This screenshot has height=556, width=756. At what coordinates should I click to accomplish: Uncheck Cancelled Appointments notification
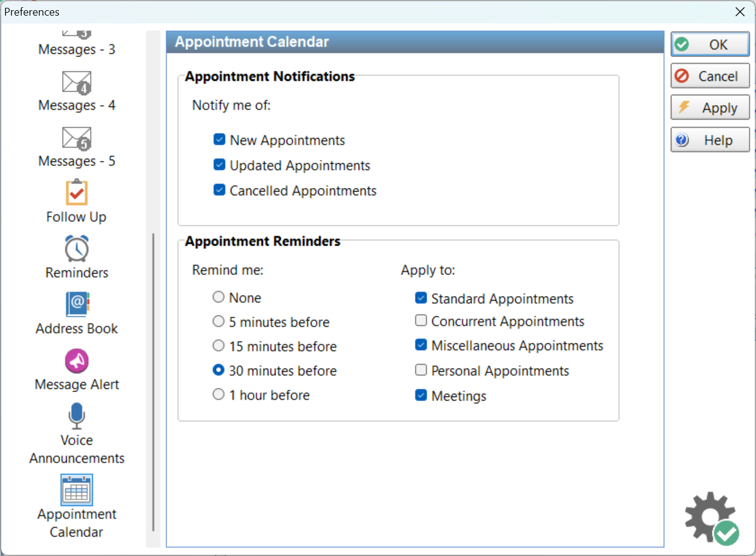219,190
